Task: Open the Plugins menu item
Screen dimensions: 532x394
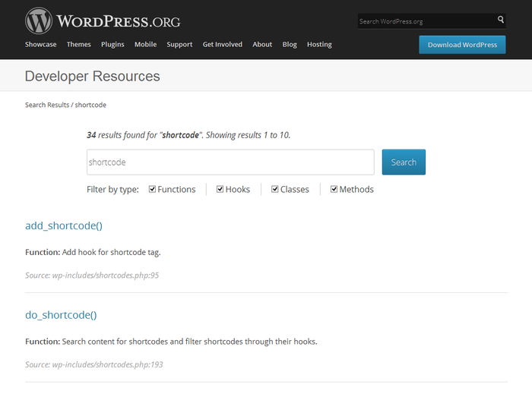Action: [x=112, y=44]
